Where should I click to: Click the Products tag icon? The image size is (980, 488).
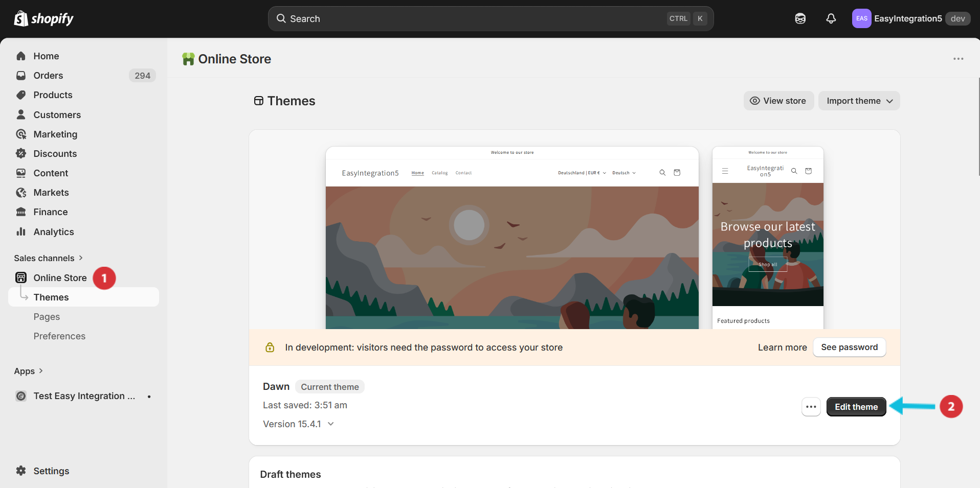21,95
